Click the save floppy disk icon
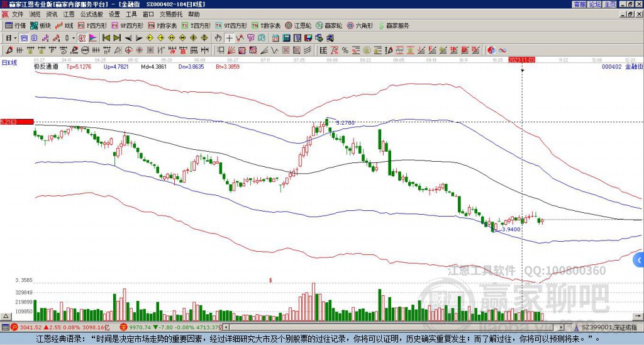Viewport: 644px width, 345px height. coord(308,38)
